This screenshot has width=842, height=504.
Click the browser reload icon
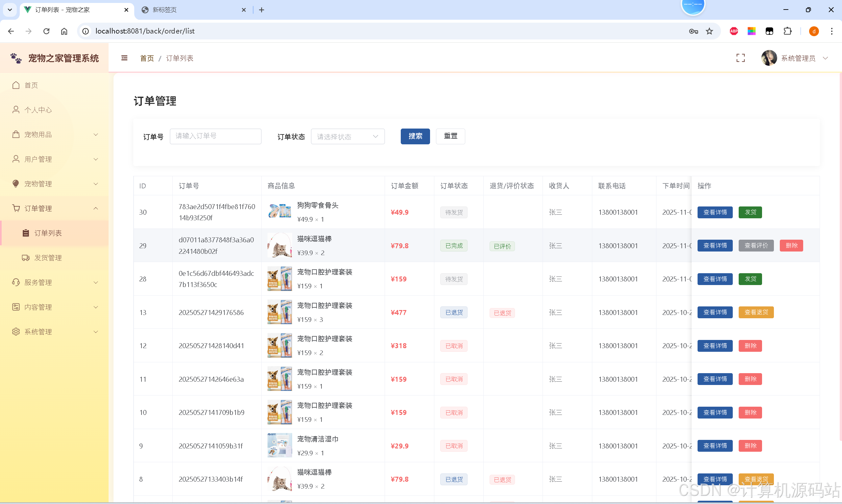pos(46,31)
